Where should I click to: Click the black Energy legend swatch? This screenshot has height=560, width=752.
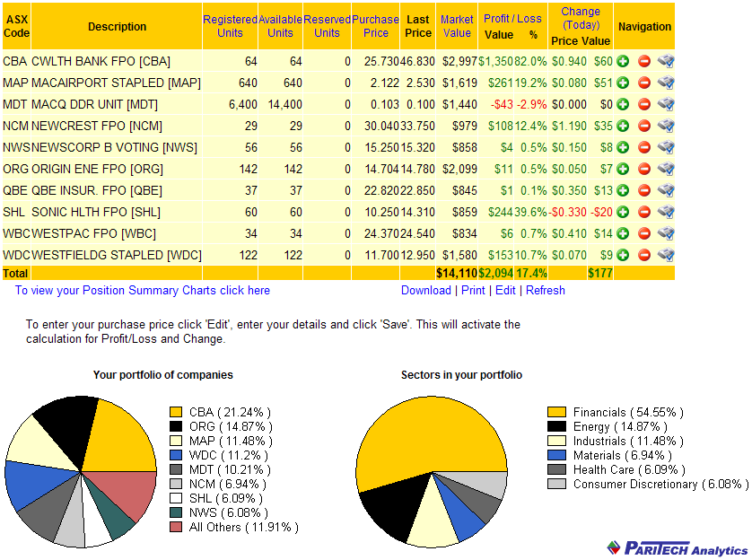click(556, 426)
